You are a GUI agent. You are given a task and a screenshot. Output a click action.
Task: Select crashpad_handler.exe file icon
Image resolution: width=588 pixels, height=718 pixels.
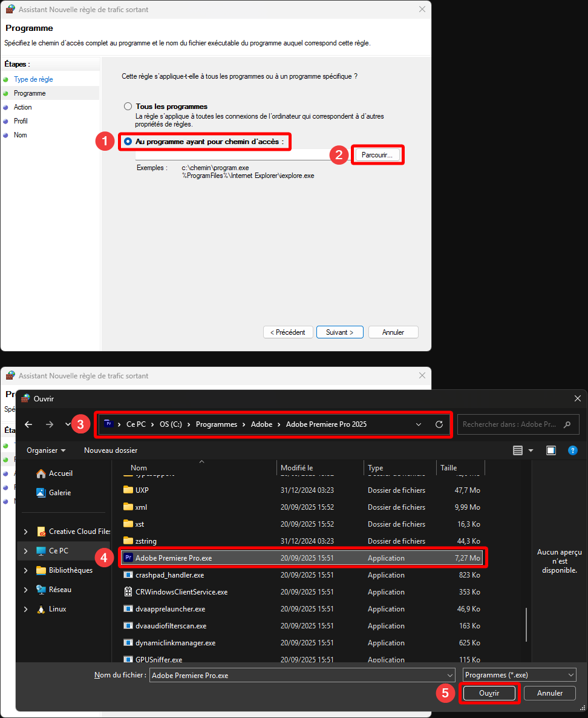pyautogui.click(x=128, y=575)
